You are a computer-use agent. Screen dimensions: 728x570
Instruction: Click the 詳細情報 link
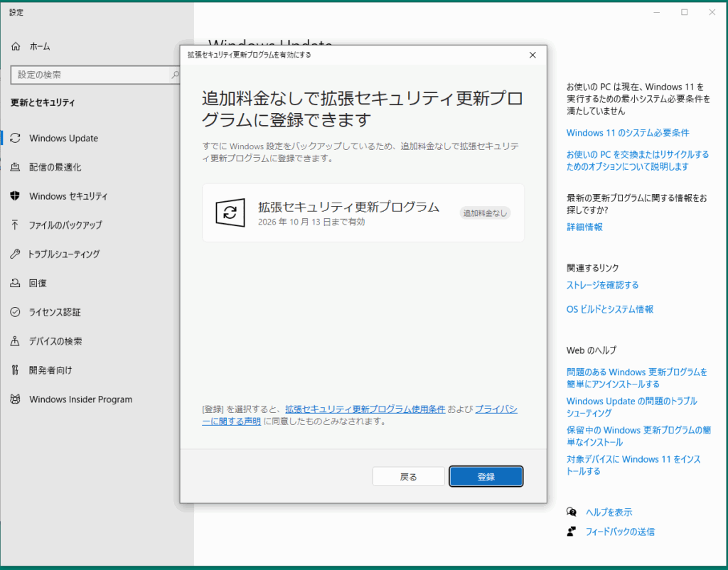point(584,227)
